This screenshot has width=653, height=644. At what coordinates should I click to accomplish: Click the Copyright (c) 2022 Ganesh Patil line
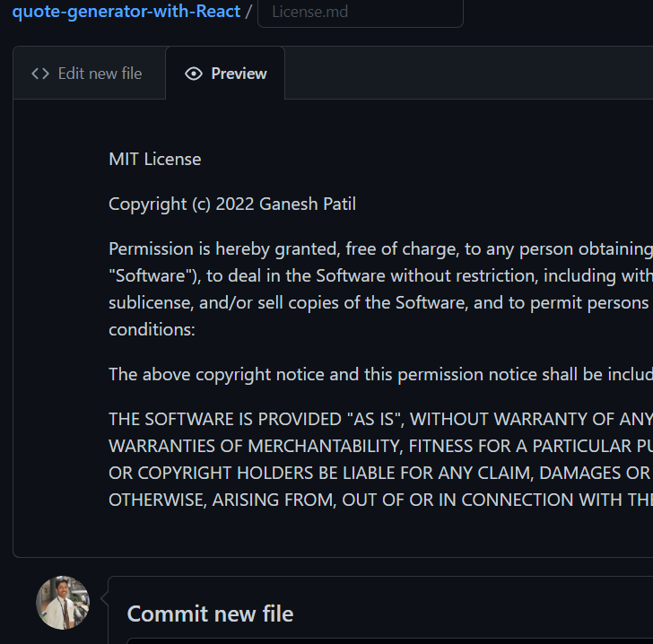pyautogui.click(x=232, y=204)
